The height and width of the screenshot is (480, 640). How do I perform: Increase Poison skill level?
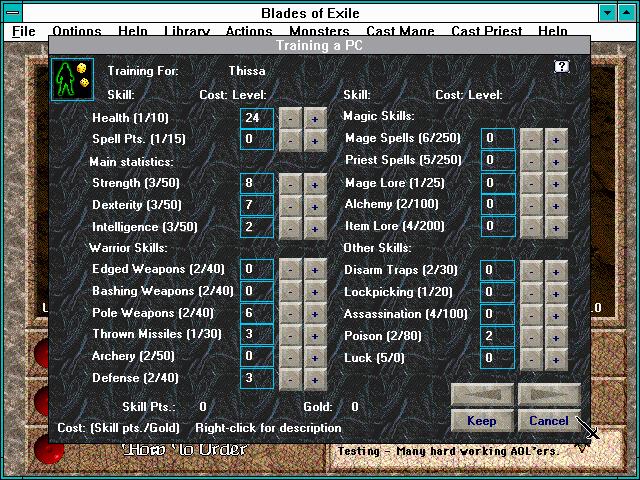[x=556, y=338]
